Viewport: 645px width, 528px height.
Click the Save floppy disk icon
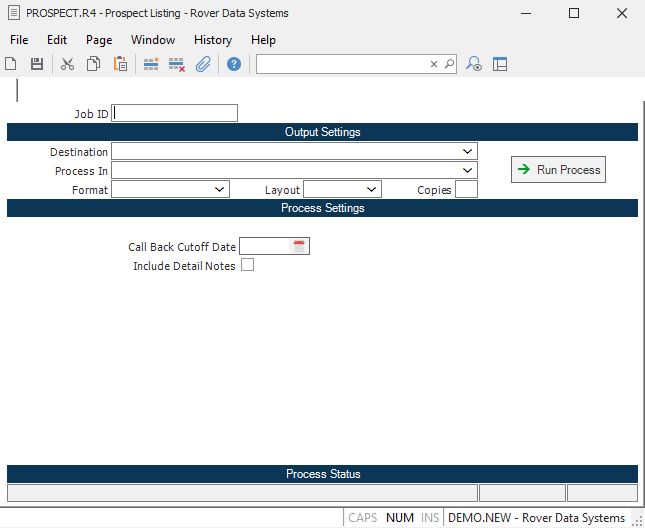37,64
